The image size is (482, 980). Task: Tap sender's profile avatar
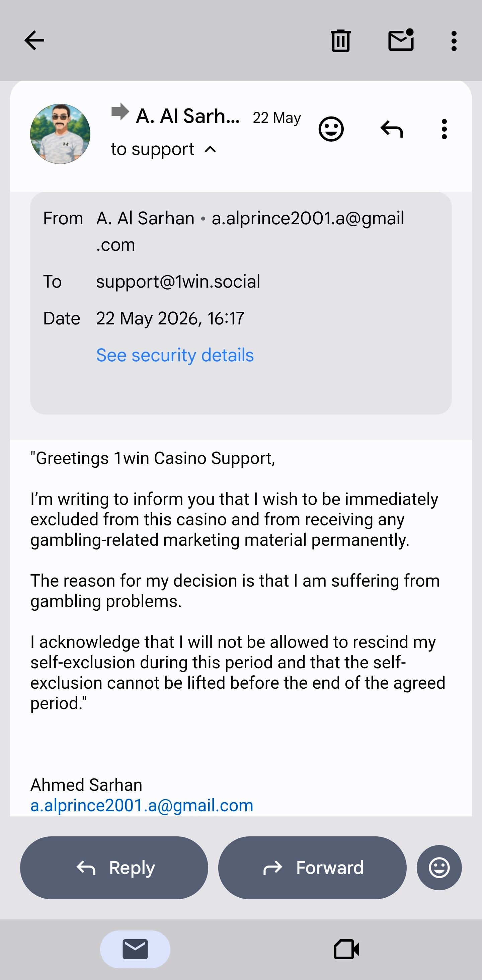click(x=60, y=134)
